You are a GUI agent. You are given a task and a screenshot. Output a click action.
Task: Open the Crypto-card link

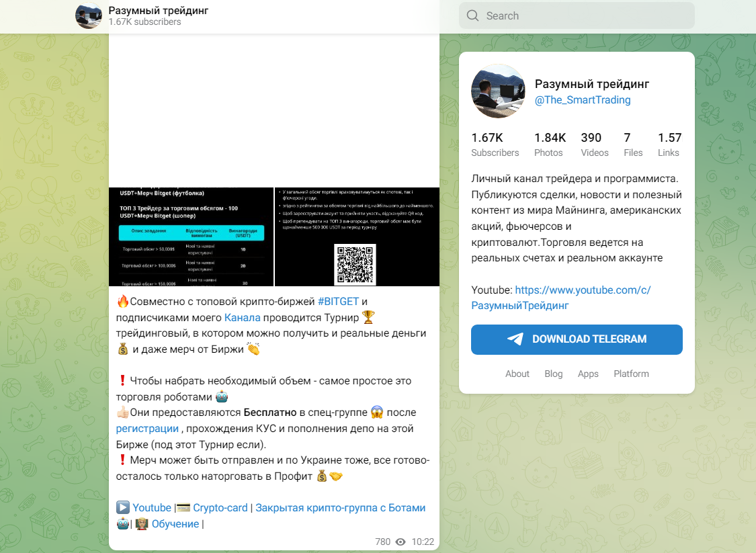coord(220,508)
